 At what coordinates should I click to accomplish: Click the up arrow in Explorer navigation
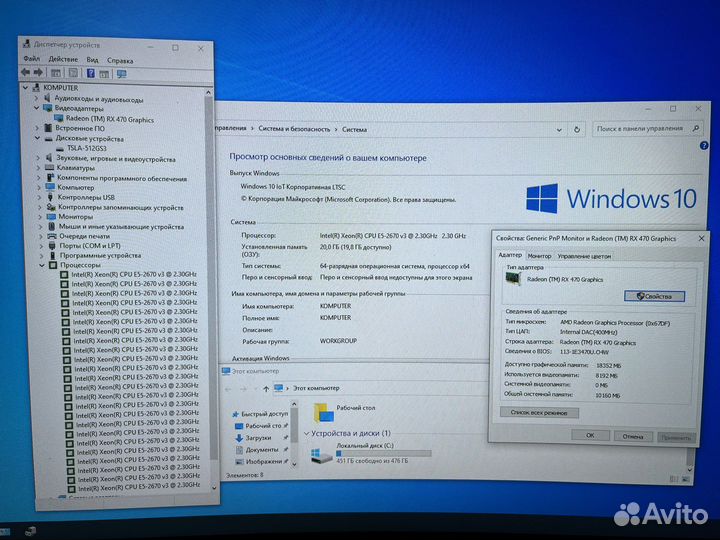point(266,388)
